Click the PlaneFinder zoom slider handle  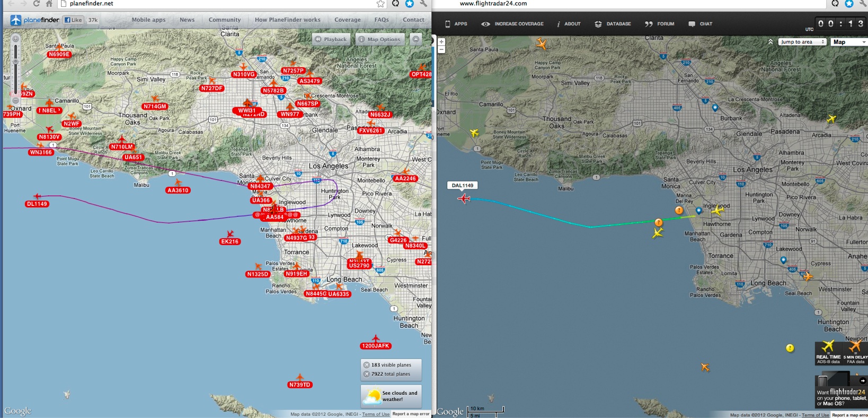tap(16, 62)
